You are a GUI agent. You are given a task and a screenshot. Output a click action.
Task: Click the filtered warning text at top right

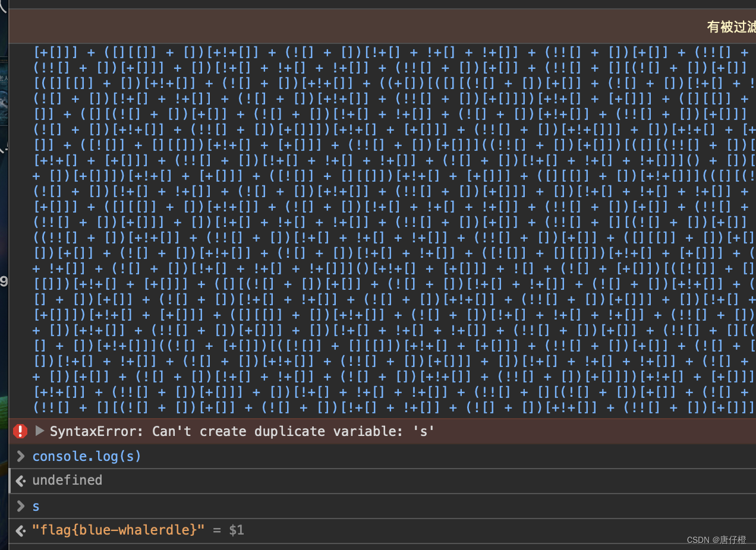pos(731,27)
